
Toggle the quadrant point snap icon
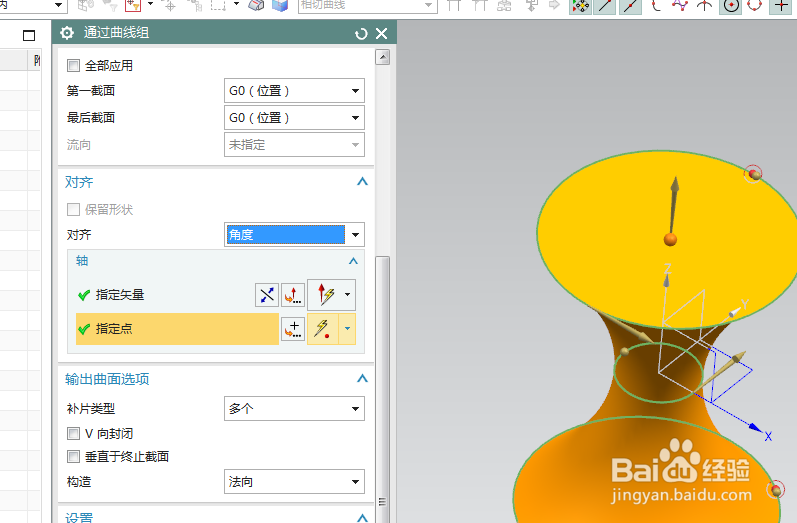[755, 6]
